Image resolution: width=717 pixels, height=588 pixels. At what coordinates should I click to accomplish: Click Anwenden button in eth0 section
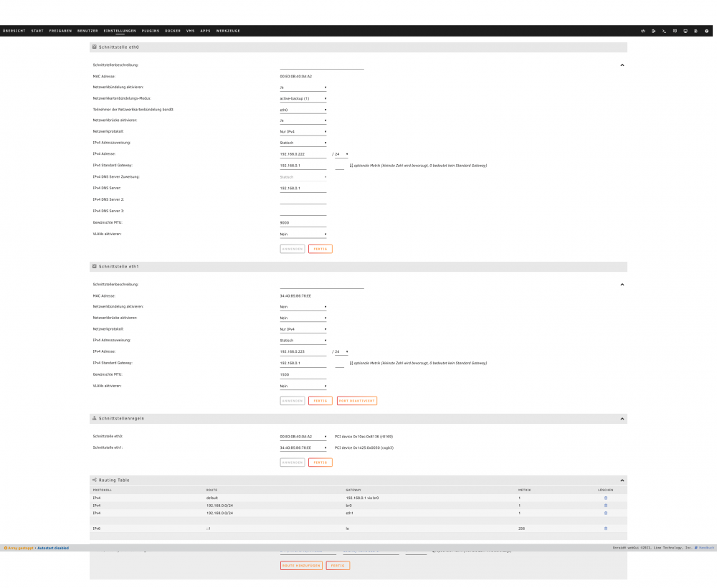(x=293, y=250)
